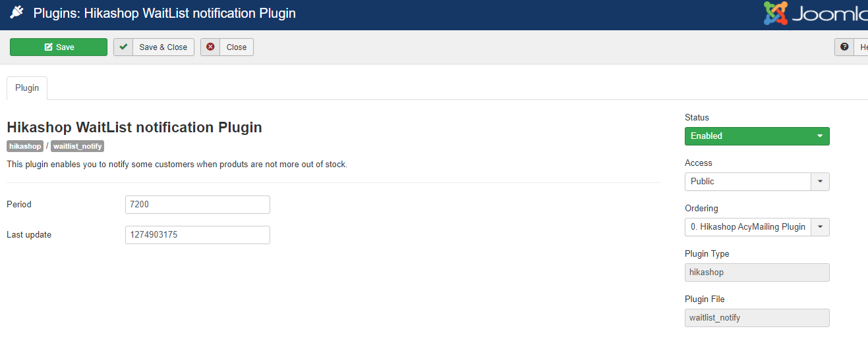868x362 pixels.
Task: Click the hikashop folder badge
Action: point(25,146)
